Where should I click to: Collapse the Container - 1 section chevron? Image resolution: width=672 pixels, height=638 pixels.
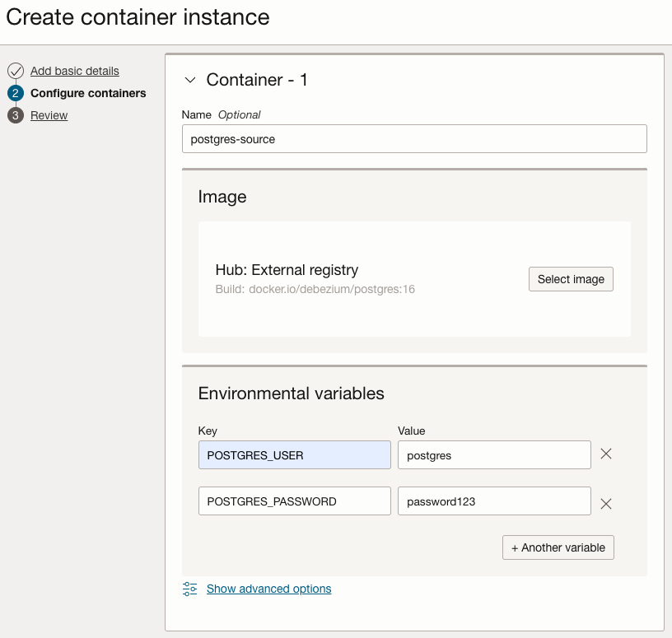pyautogui.click(x=190, y=80)
